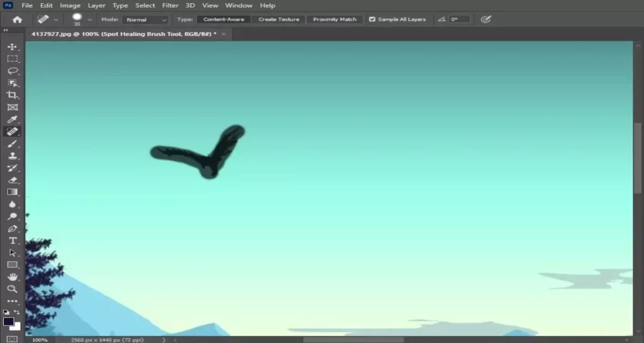644x343 pixels.
Task: Select the Spot Healing Brush tool
Action: pos(13,131)
